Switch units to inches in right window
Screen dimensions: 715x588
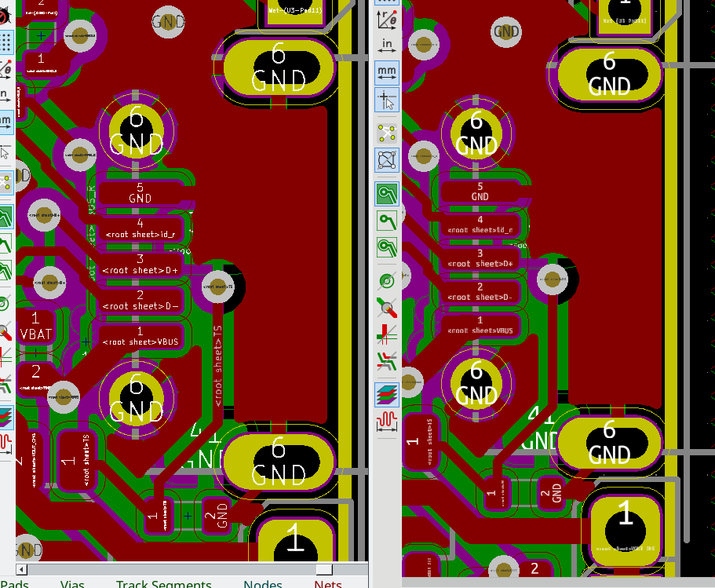coord(387,46)
